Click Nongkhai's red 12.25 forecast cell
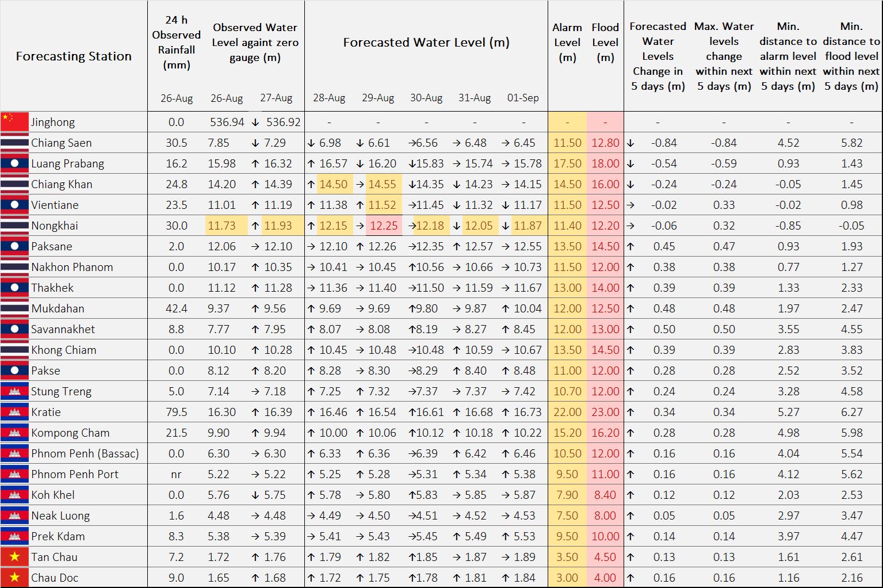Image resolution: width=883 pixels, height=588 pixels. point(384,226)
